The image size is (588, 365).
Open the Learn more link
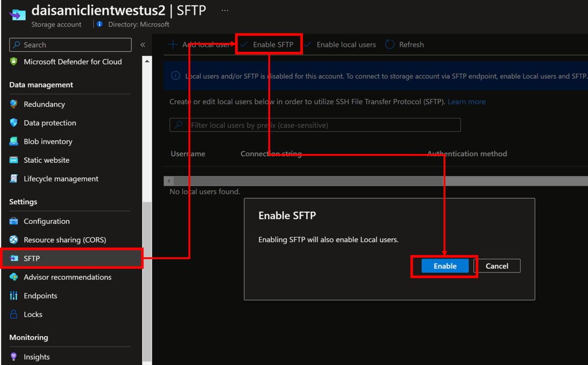coord(466,101)
